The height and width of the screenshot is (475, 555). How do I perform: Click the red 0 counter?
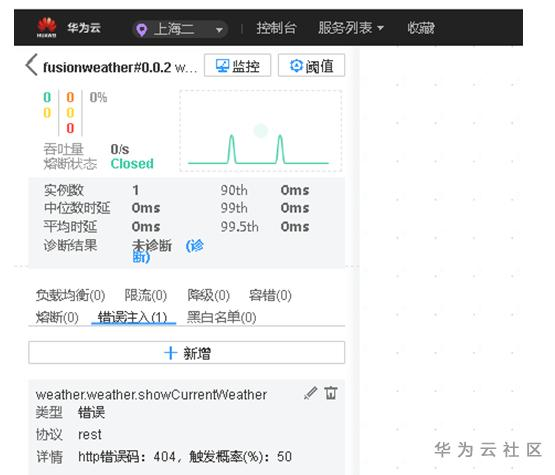coord(70,128)
